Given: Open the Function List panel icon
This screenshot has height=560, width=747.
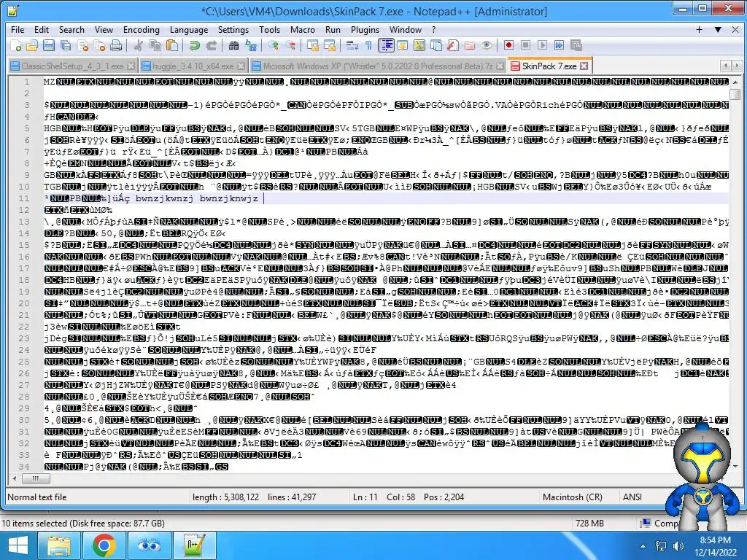Looking at the screenshot, I should point(453,45).
